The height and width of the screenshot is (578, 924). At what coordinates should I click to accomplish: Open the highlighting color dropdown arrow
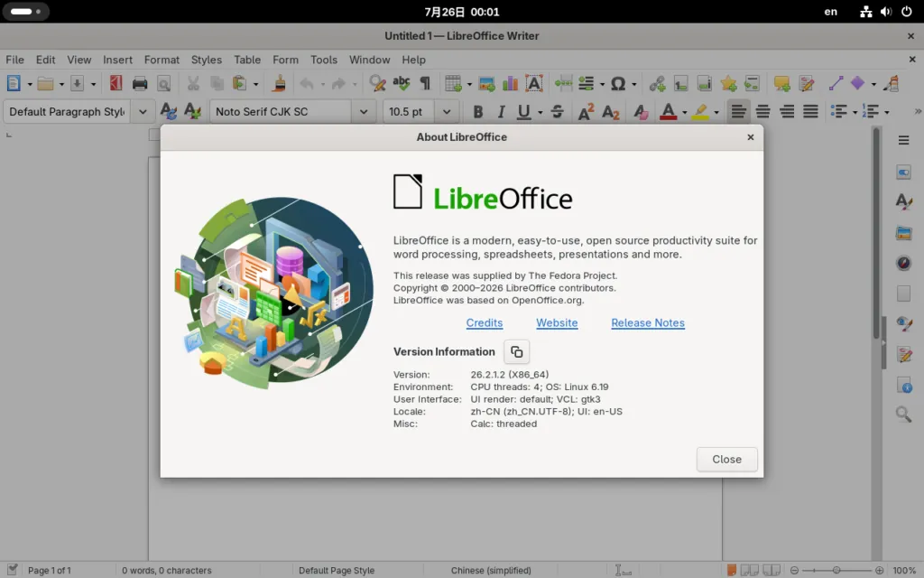[x=716, y=112]
